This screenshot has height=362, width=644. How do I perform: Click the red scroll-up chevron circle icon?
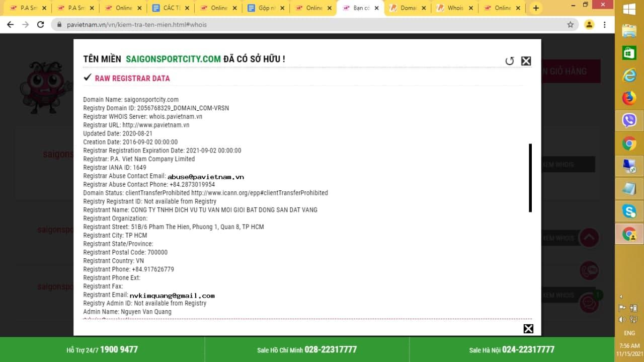(x=589, y=238)
